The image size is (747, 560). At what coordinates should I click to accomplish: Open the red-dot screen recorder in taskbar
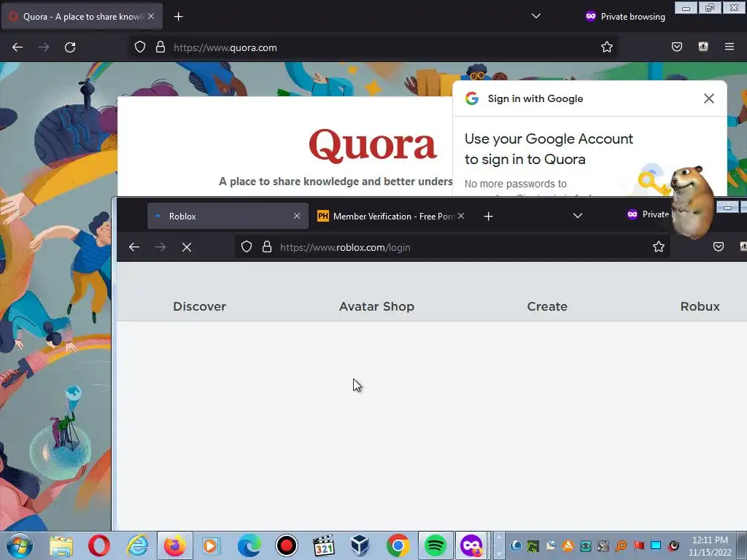[286, 545]
